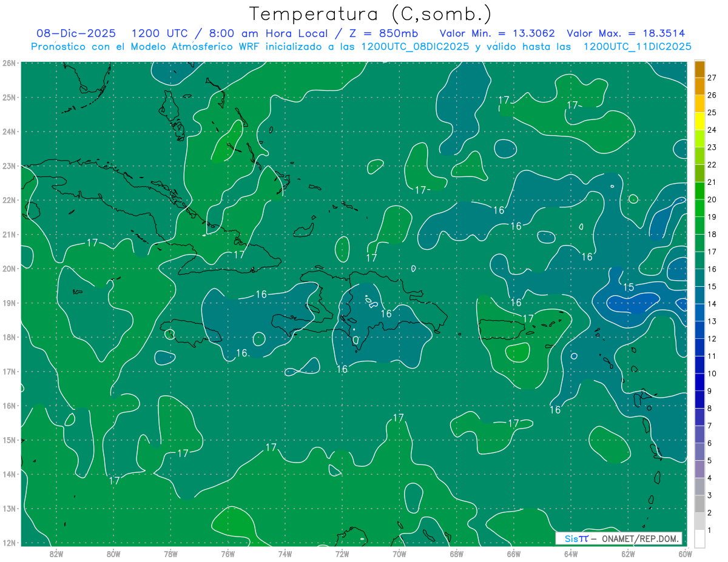Click the 'ONAMET/REP.DOM.' credit label

(640, 538)
